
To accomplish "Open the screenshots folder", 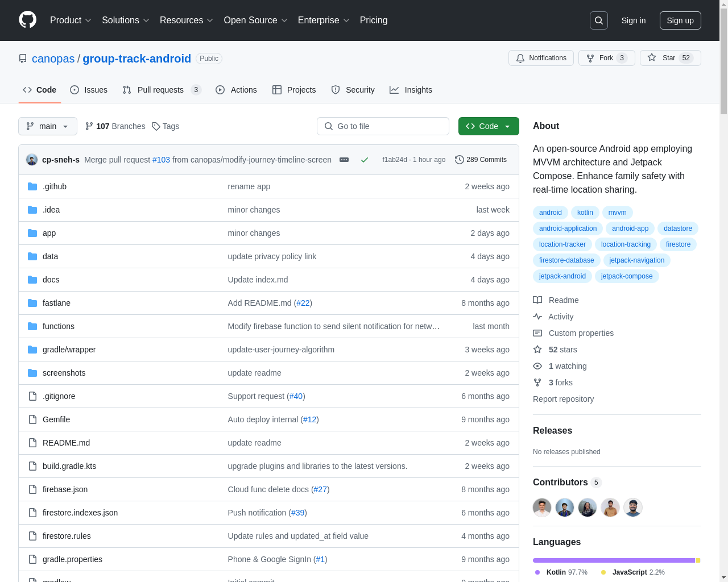I will [64, 373].
